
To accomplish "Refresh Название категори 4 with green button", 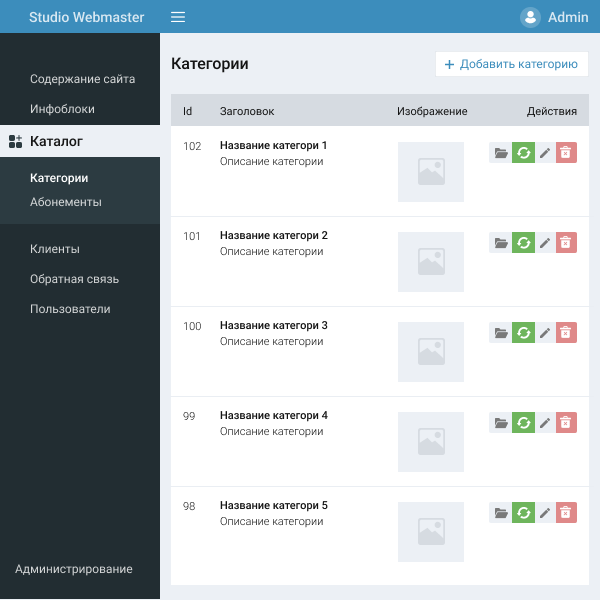I will tap(523, 422).
